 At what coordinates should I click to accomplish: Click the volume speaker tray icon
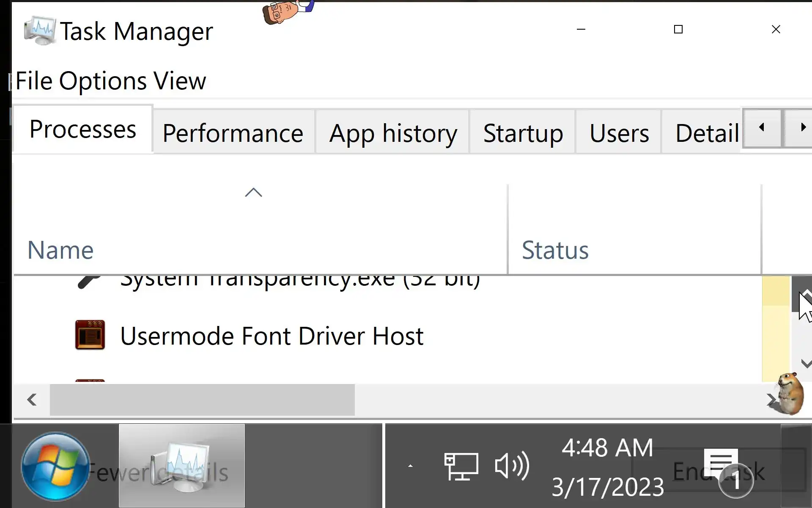pos(511,466)
